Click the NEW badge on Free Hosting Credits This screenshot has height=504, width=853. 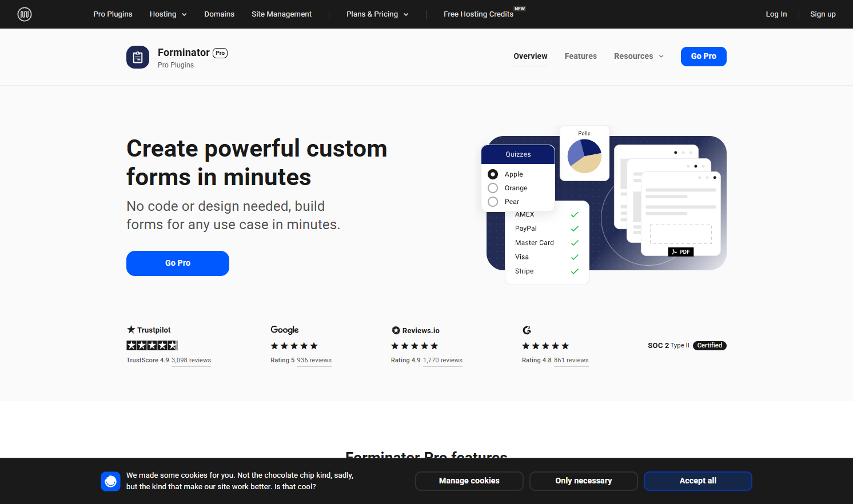[x=520, y=9]
